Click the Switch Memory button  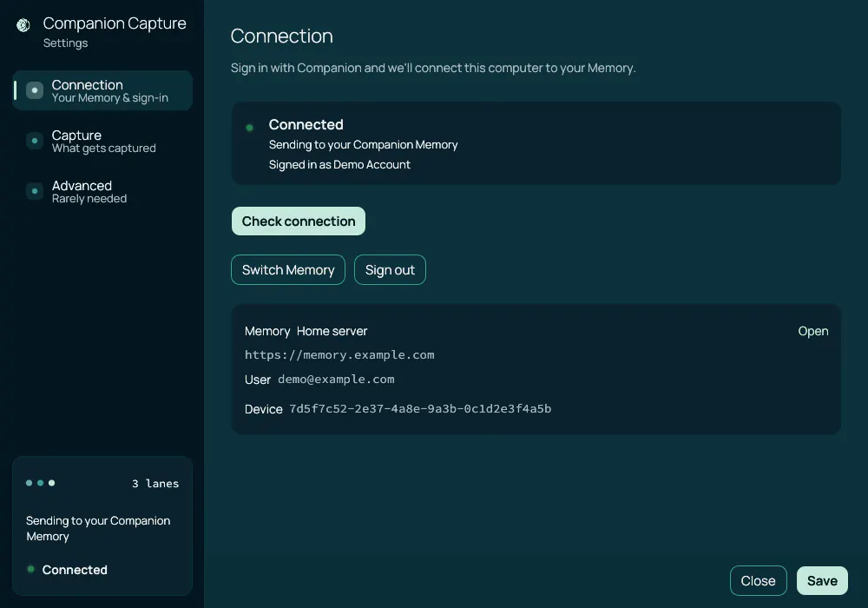click(x=288, y=269)
